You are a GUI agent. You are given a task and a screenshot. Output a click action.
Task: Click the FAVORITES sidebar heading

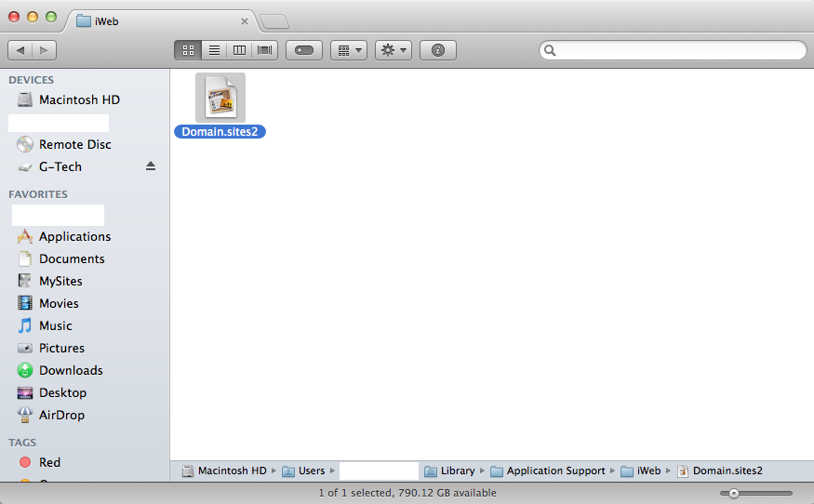38,194
